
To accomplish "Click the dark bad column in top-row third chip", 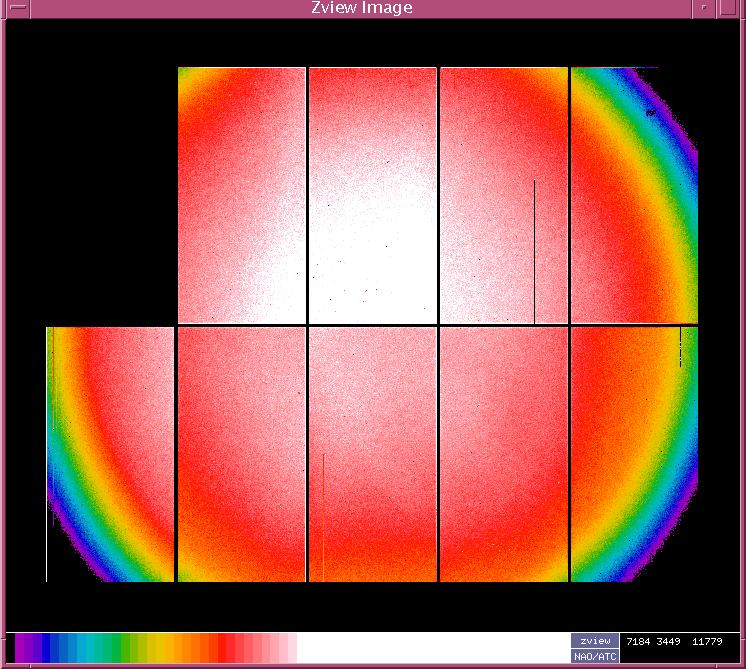I will pyautogui.click(x=534, y=250).
